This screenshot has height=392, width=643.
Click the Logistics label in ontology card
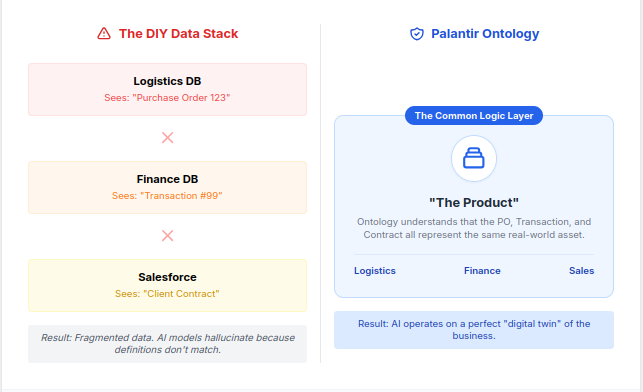[375, 271]
